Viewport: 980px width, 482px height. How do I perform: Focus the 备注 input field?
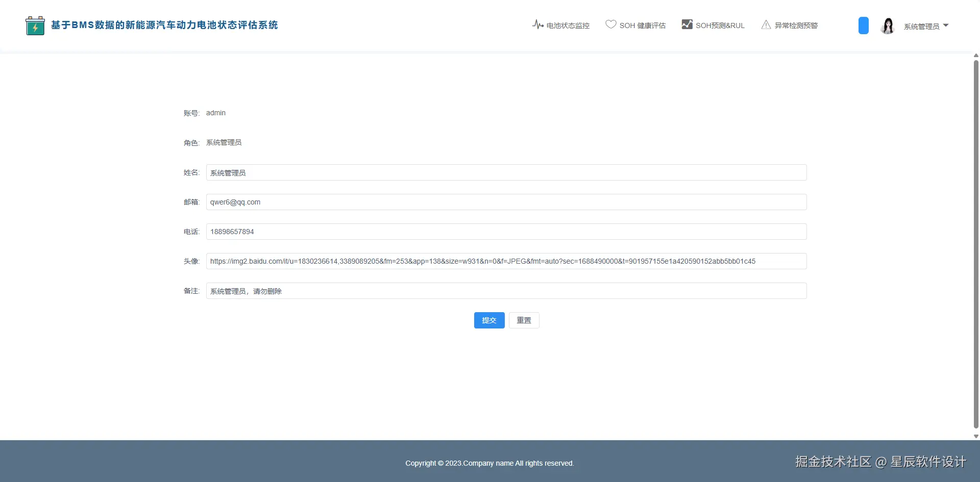click(506, 291)
